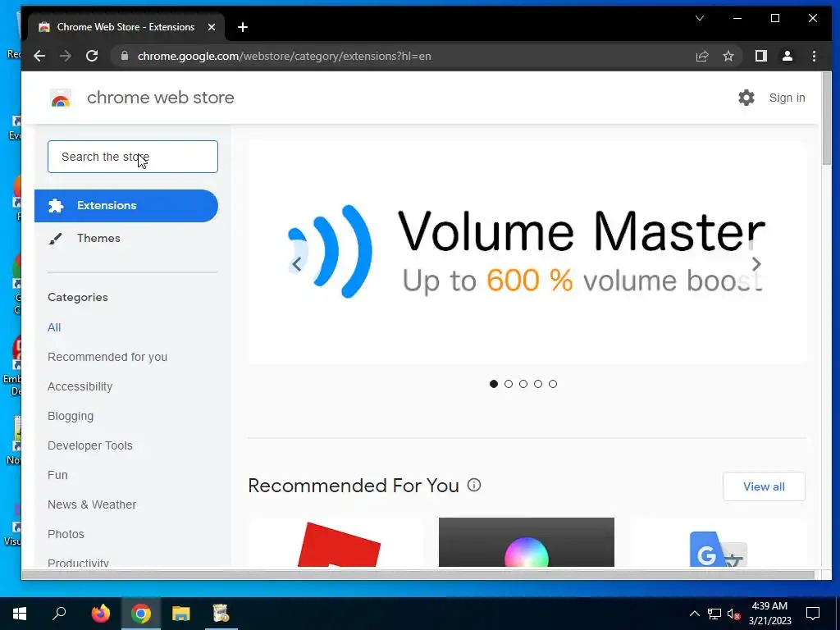Click the muted volume tray icon

733,614
